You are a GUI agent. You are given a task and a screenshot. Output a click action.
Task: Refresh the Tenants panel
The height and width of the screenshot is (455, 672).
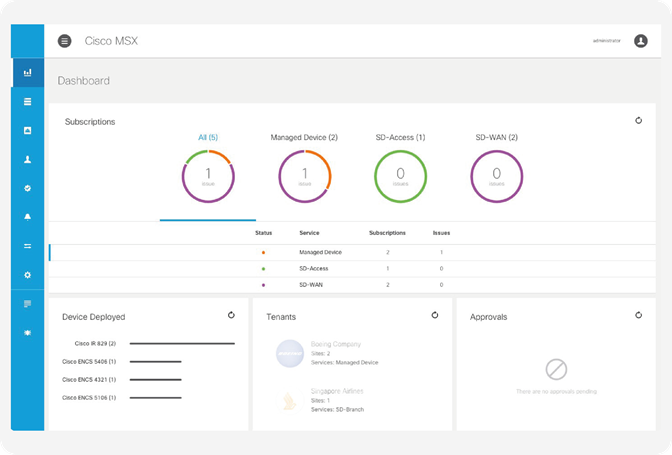point(435,315)
